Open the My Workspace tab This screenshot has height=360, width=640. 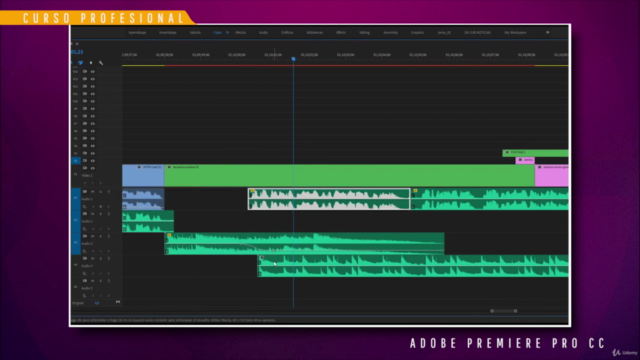(x=515, y=32)
